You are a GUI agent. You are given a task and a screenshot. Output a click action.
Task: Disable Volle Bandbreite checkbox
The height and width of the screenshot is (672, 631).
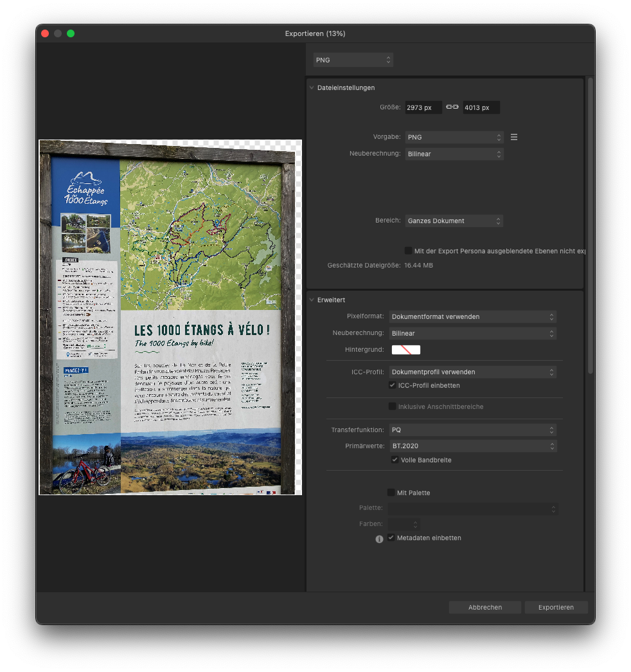pyautogui.click(x=395, y=460)
